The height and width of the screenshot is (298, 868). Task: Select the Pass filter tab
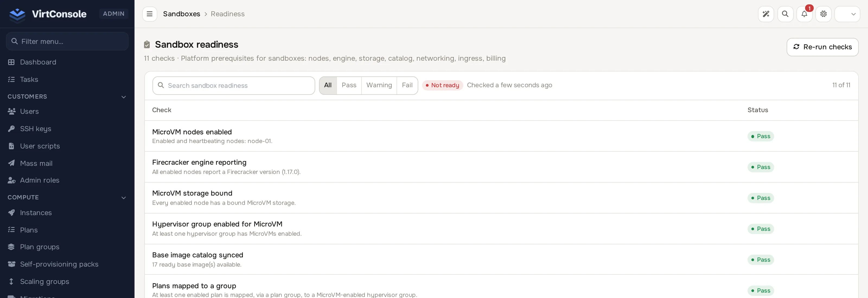click(349, 85)
